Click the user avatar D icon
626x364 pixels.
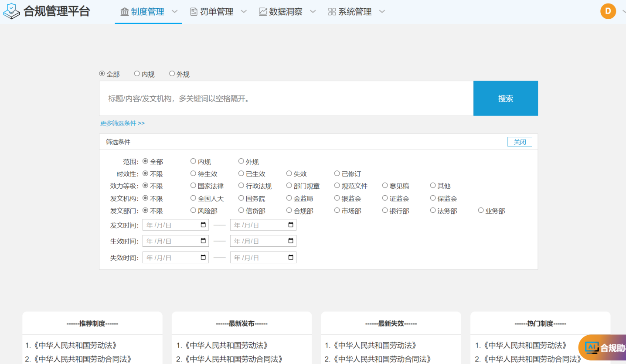(x=608, y=11)
